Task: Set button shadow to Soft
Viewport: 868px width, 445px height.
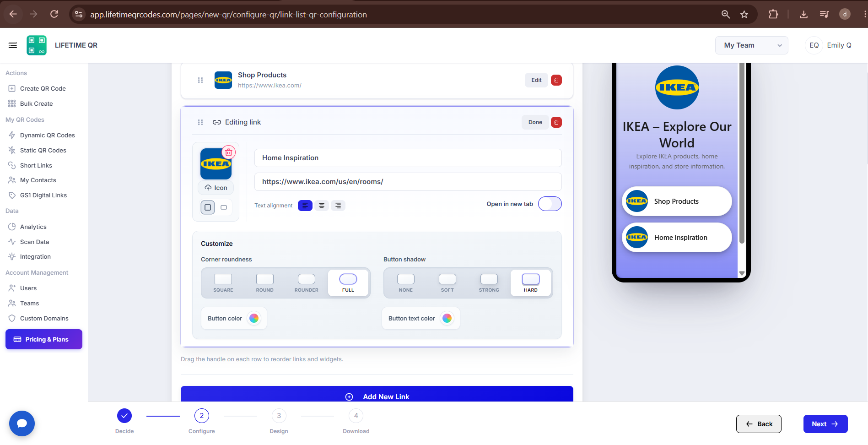Action: [447, 283]
